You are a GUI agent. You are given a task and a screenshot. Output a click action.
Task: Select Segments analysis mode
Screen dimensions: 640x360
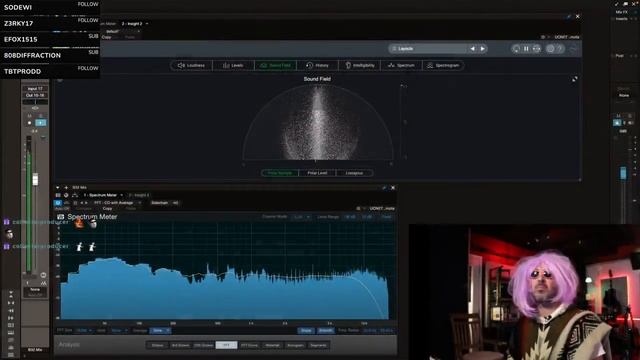[318, 345]
